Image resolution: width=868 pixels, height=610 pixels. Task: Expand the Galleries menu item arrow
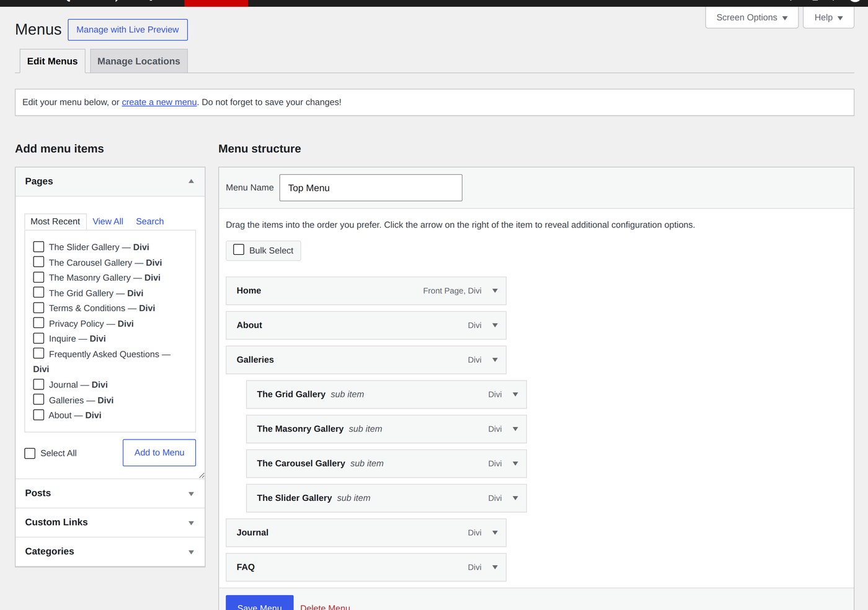pyautogui.click(x=495, y=360)
